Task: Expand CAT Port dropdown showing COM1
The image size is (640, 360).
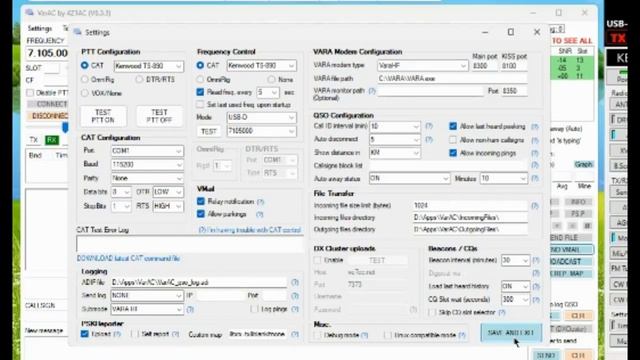Action: point(147,151)
